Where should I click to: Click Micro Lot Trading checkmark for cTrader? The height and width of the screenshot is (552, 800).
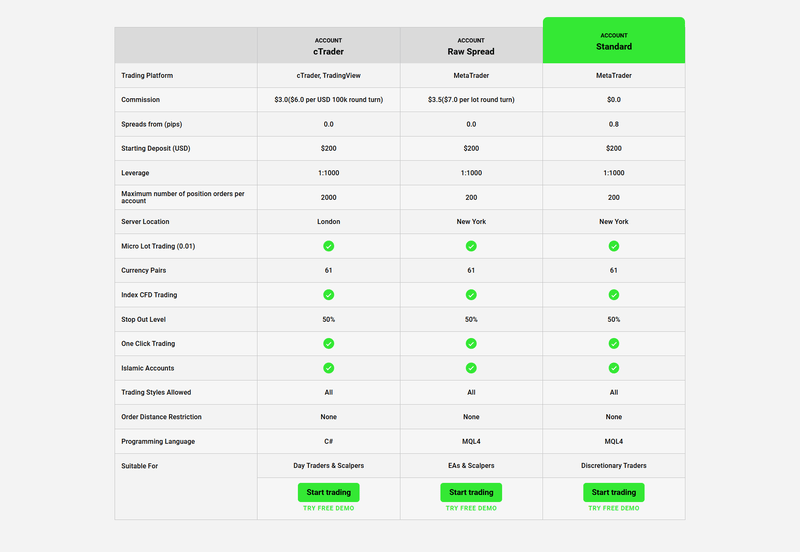click(329, 246)
